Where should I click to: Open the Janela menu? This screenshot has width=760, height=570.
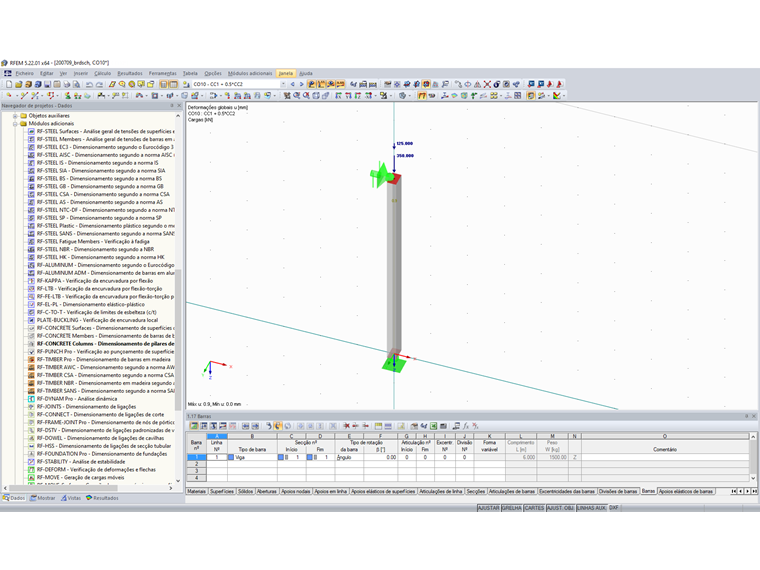pos(285,73)
